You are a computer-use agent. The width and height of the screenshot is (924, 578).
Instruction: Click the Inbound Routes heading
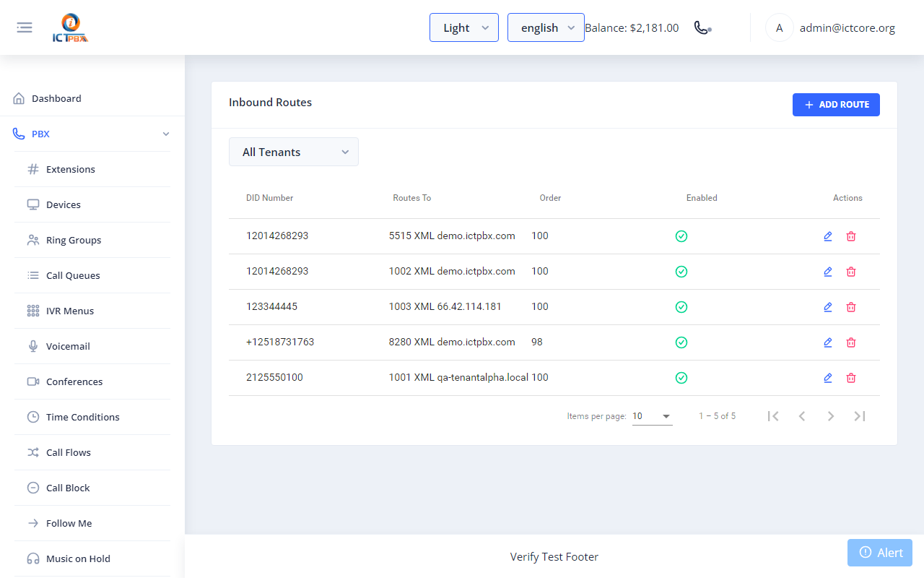(270, 103)
